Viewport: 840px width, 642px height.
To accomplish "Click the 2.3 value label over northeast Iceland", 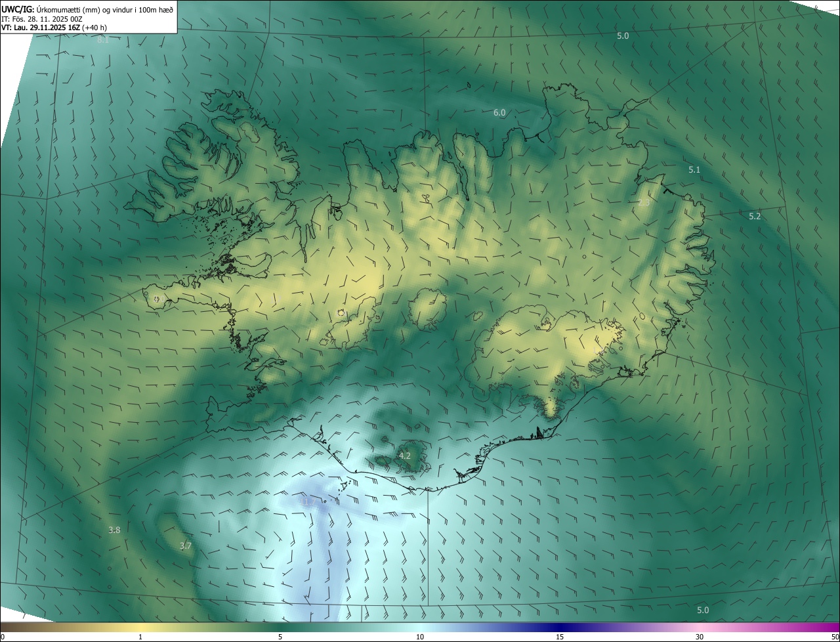I will (644, 203).
